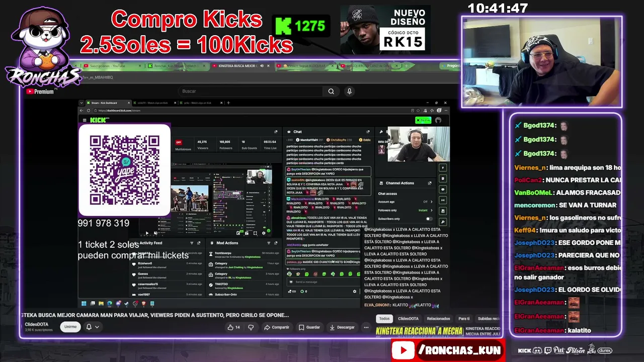Click the YouTube search magnifier icon

click(331, 91)
